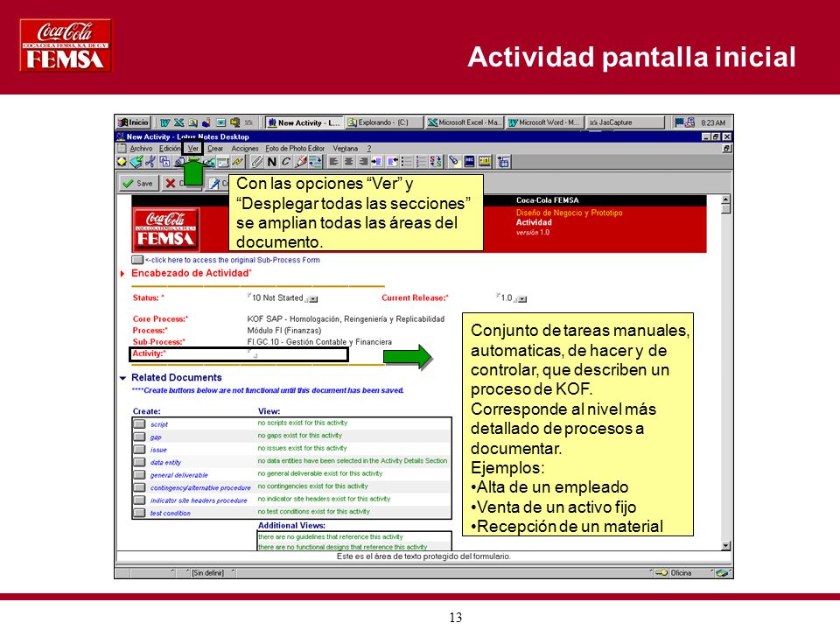Click the button beside 'test condition'
This screenshot has width=840, height=630.
click(x=139, y=513)
